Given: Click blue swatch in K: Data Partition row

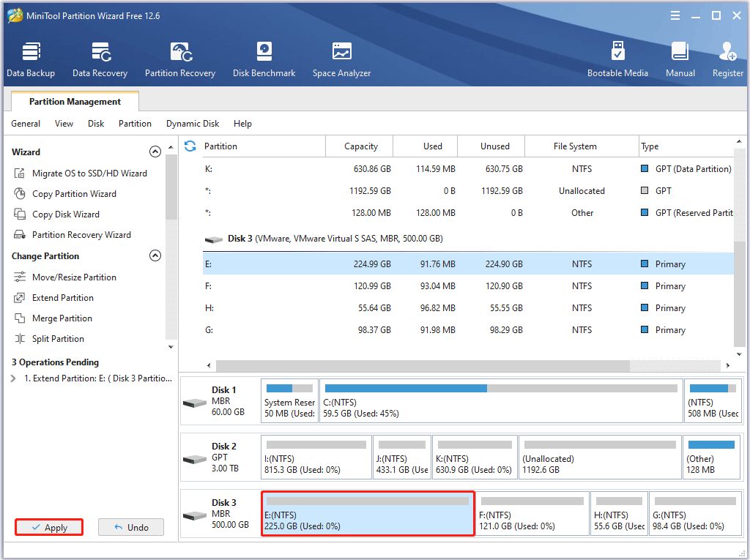Looking at the screenshot, I should (645, 169).
